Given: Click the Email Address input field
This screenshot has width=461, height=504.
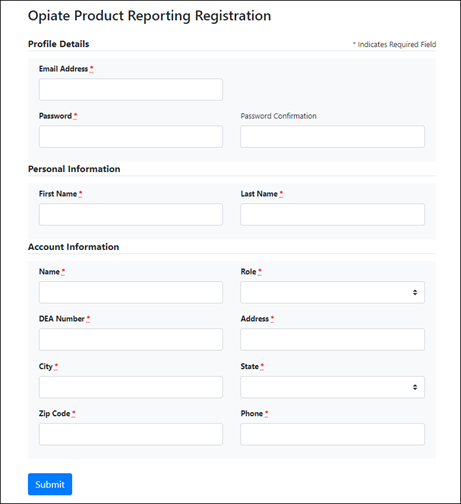Looking at the screenshot, I should [131, 90].
